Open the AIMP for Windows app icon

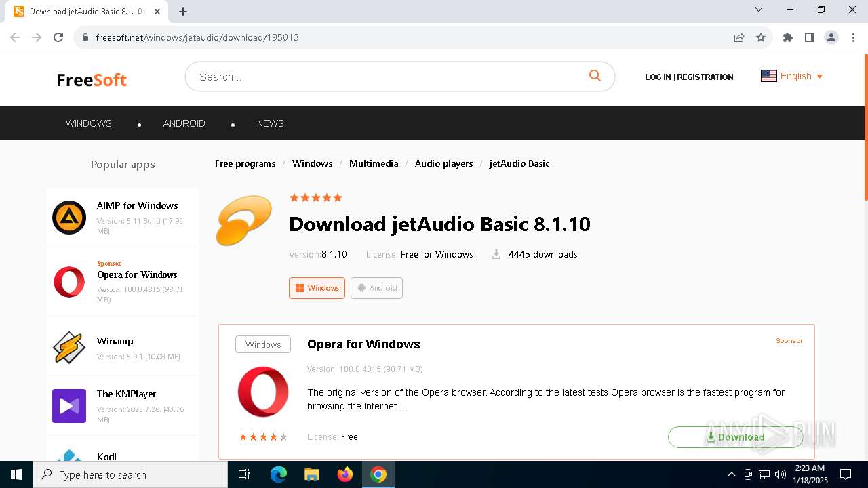pos(69,218)
